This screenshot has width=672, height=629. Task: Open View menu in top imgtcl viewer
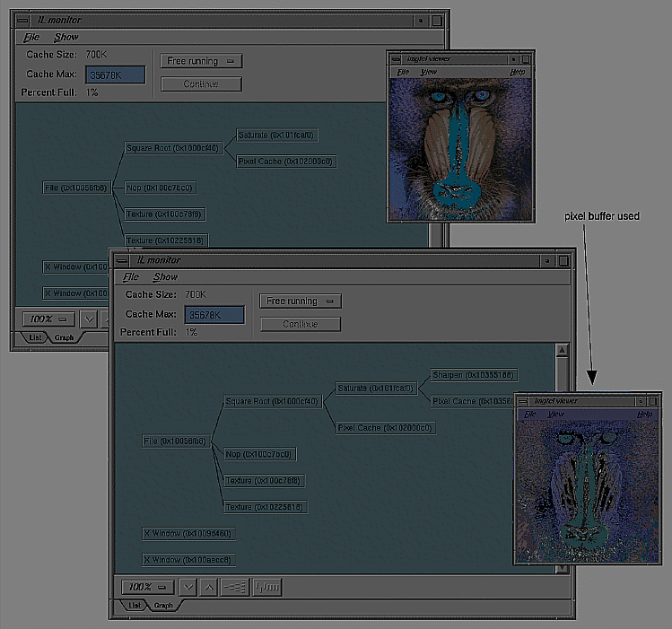[429, 72]
